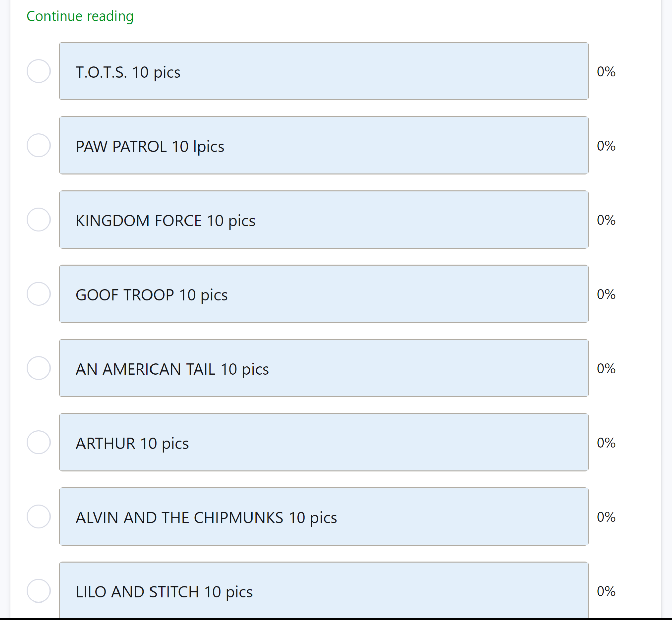Click the PAW PATROL 10 lpics option bar

pyautogui.click(x=323, y=145)
